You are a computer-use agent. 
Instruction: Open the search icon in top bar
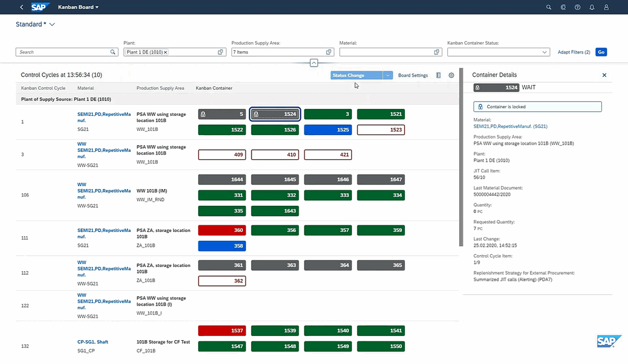coord(549,7)
